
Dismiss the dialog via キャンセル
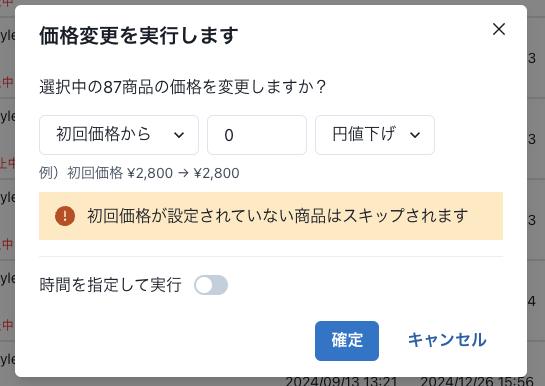click(x=447, y=340)
